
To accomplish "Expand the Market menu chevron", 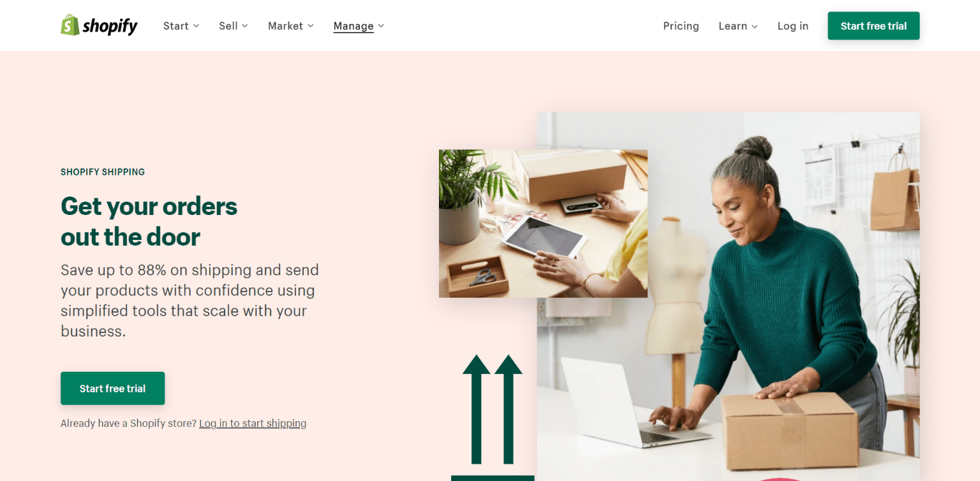I will [x=311, y=26].
